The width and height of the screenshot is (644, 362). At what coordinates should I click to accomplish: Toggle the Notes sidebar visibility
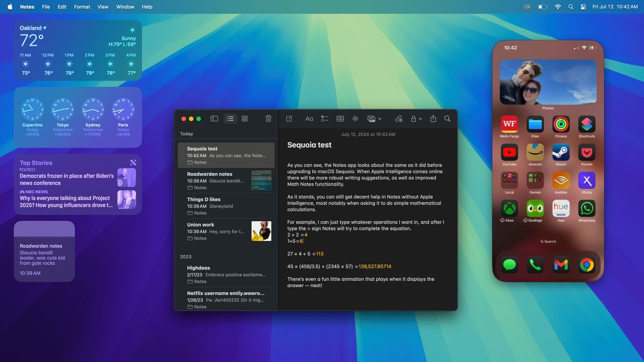214,119
